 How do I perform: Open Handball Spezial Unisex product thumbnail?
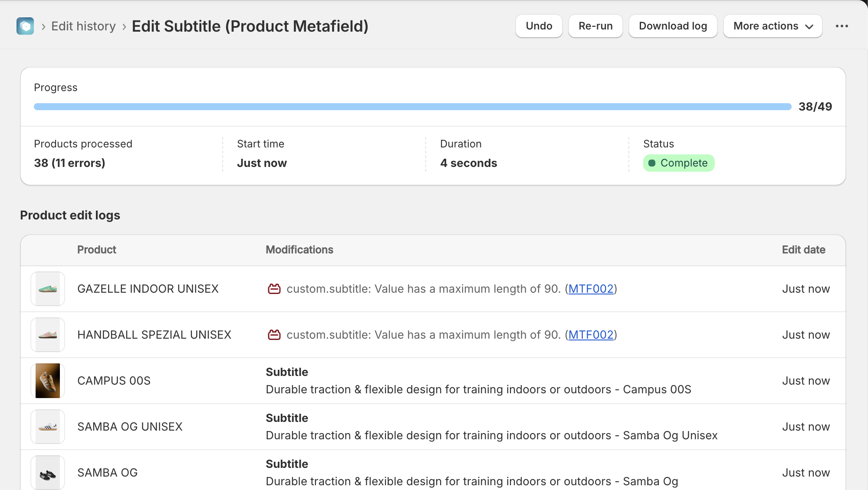tap(48, 335)
